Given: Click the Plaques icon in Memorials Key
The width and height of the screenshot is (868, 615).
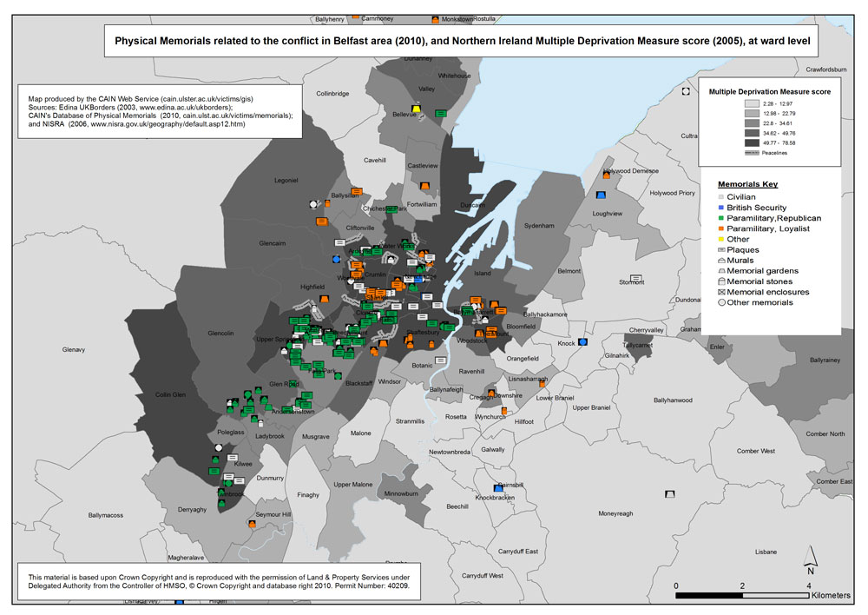Looking at the screenshot, I should click(720, 250).
